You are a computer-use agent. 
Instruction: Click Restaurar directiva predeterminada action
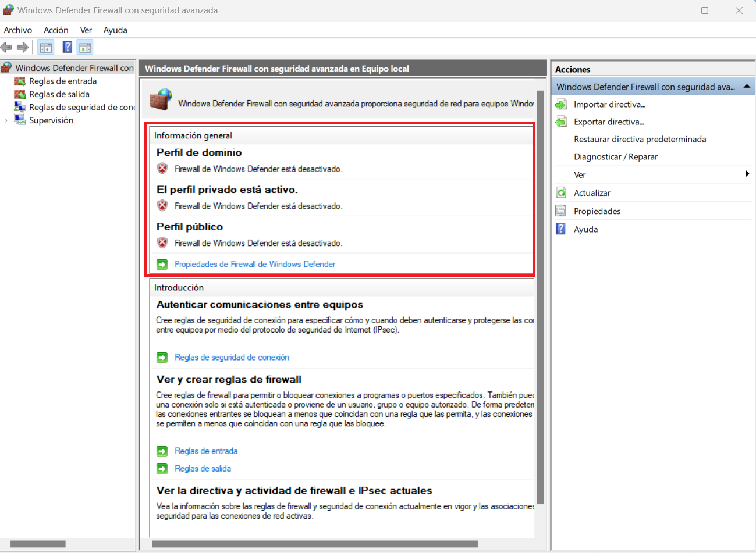(x=640, y=140)
